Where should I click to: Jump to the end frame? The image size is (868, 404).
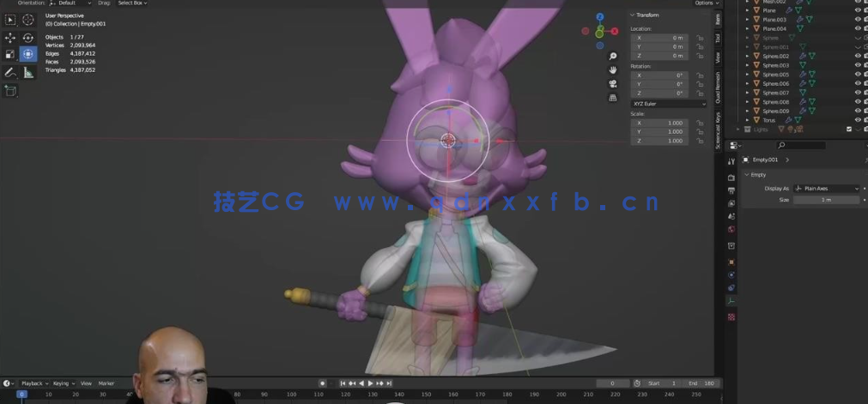click(x=389, y=383)
